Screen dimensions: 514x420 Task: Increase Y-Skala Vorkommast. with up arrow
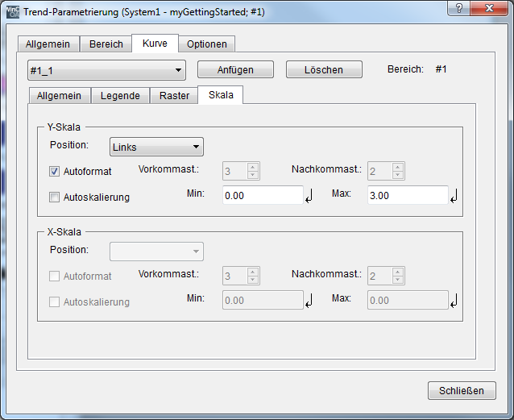click(x=252, y=167)
